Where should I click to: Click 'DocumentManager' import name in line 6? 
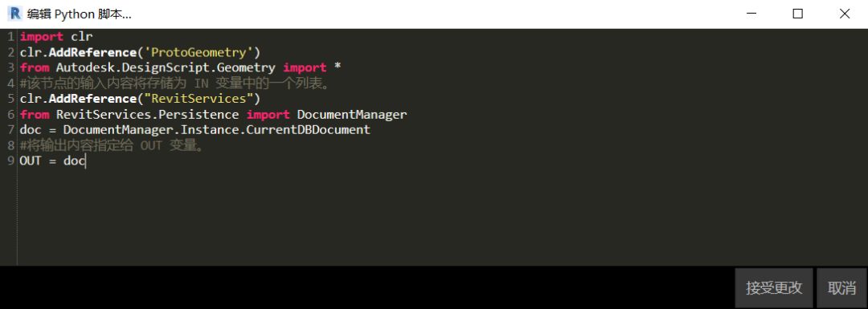pyautogui.click(x=352, y=115)
